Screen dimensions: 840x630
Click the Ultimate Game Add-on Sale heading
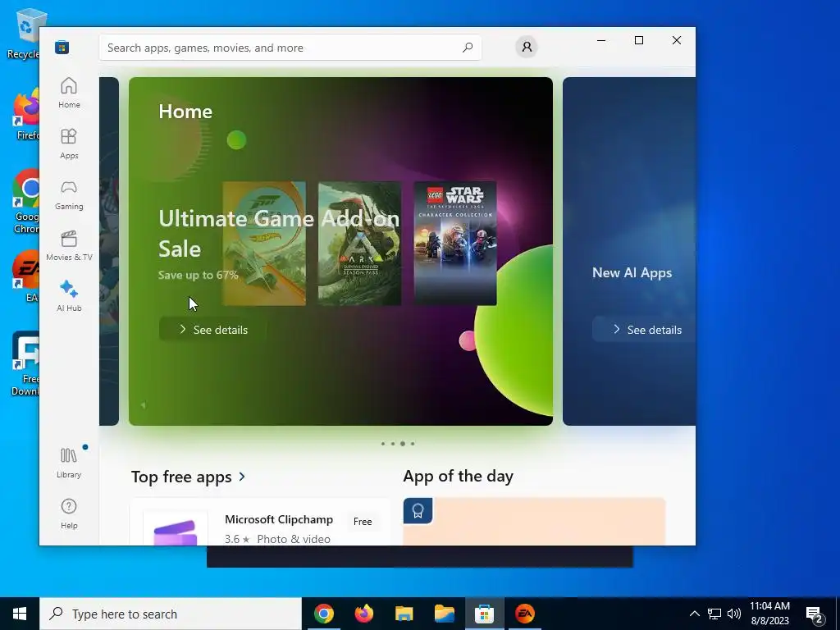pos(279,234)
